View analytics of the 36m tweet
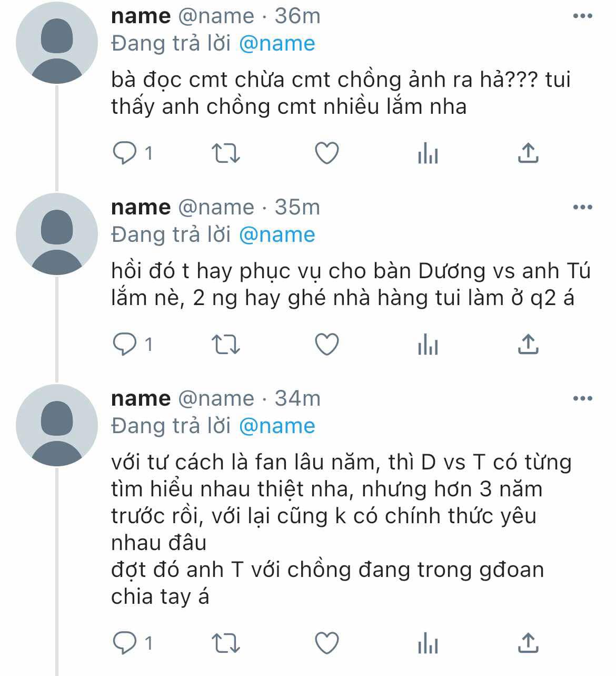The width and height of the screenshot is (616, 676). click(428, 154)
